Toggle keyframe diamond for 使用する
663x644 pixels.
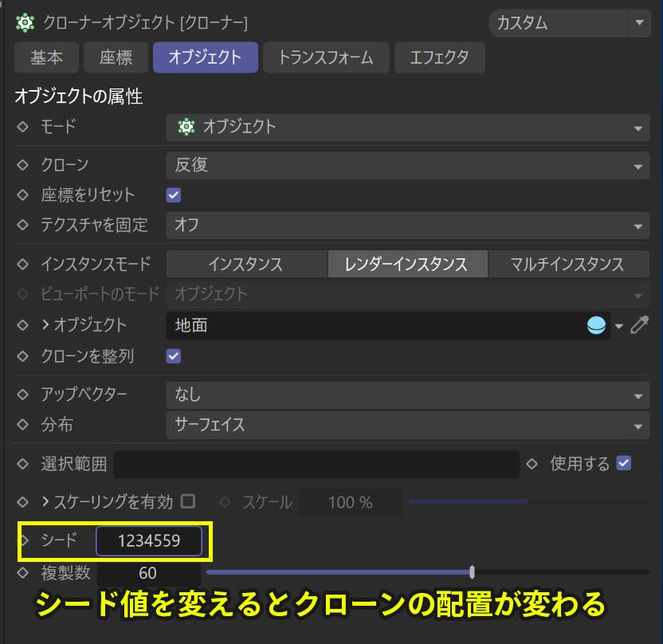click(532, 464)
